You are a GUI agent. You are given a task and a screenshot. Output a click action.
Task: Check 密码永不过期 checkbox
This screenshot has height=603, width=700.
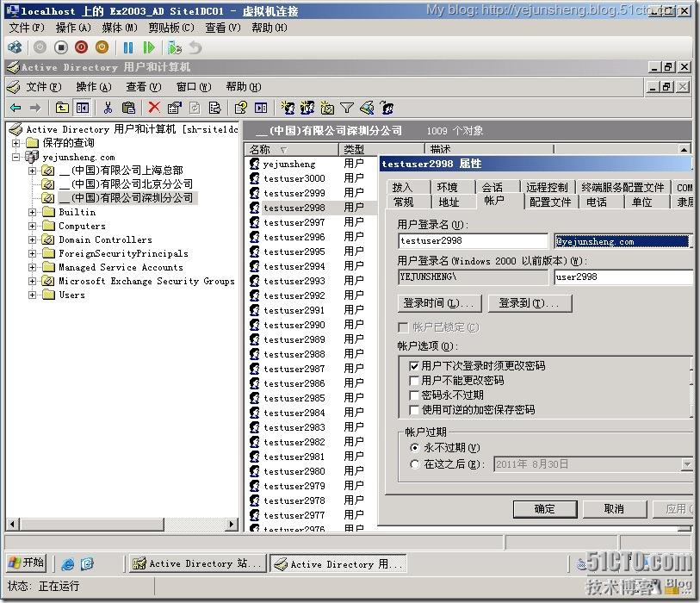tap(414, 395)
